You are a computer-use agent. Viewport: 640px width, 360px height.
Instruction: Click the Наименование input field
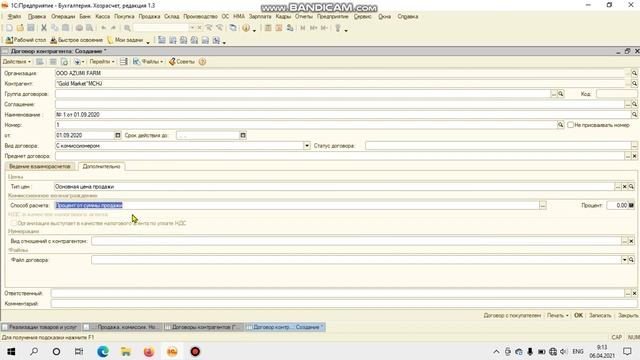pos(342,115)
